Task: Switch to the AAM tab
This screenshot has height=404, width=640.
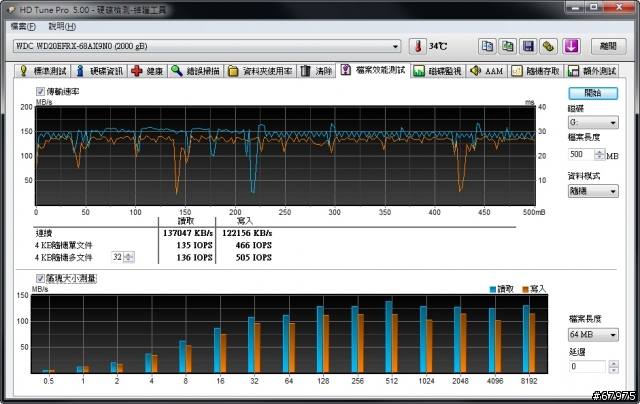Action: click(x=487, y=71)
